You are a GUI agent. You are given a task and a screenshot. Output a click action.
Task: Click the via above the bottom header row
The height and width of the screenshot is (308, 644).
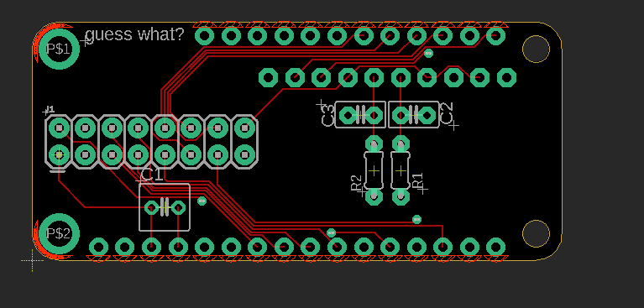[331, 232]
